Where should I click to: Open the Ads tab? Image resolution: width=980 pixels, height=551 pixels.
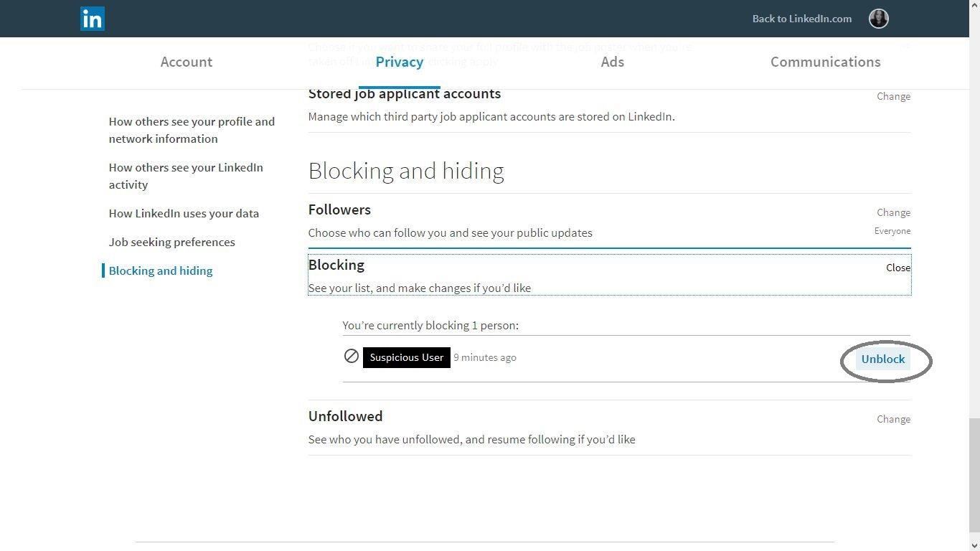coord(613,62)
